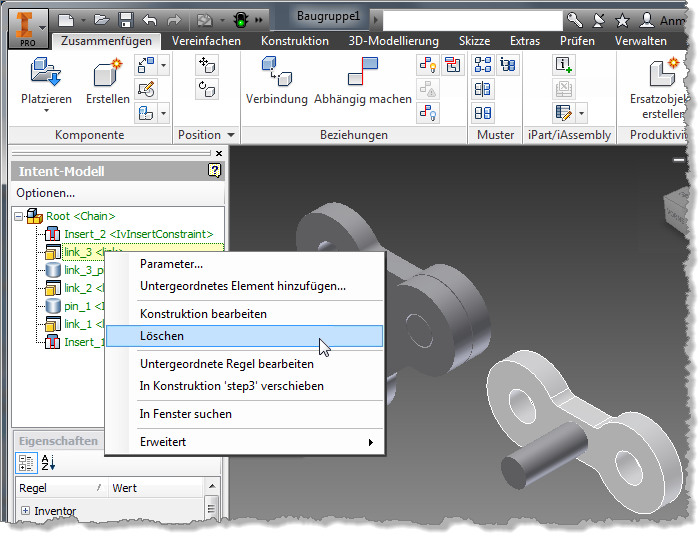699x534 pixels.
Task: Click the categorized view icon in Eigenschaften
Action: pyautogui.click(x=26, y=463)
